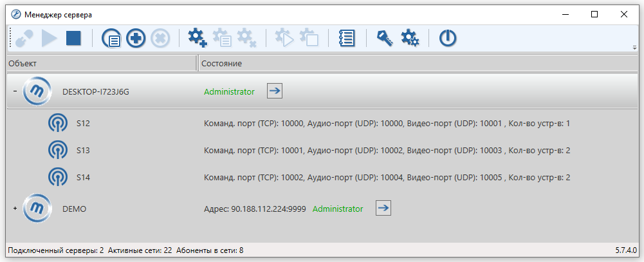
Task: Click the S12 network antenna icon
Action: (57, 123)
